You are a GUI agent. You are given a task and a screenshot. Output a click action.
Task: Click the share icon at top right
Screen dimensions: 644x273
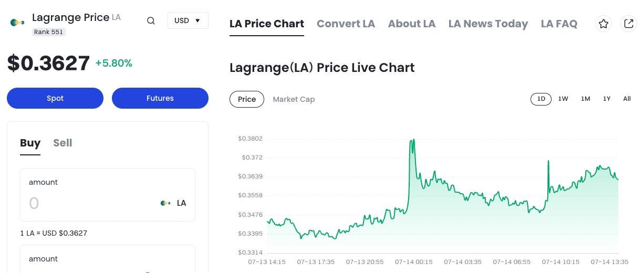[629, 24]
